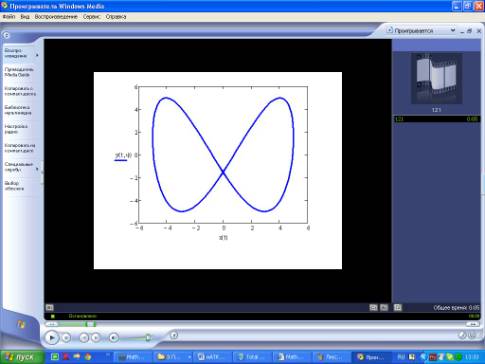Toggle shuffle playback mode
This screenshot has width=485, height=364.
(x=174, y=335)
